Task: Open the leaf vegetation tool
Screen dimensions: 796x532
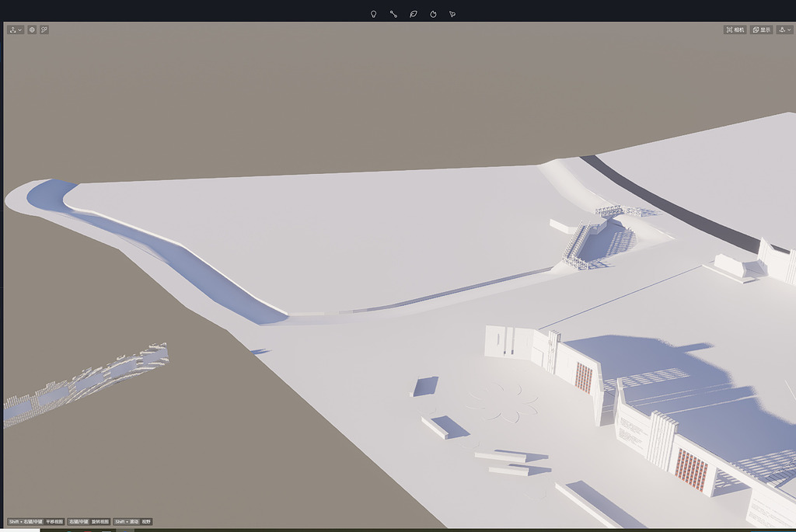Action: (x=414, y=14)
